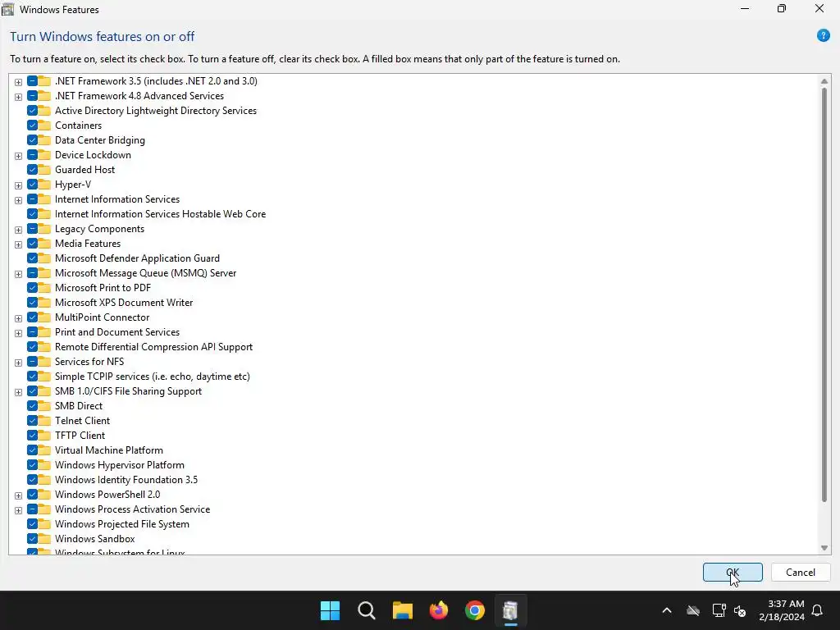840x630 pixels.
Task: Click the scrollbar down arrow
Action: click(x=824, y=547)
